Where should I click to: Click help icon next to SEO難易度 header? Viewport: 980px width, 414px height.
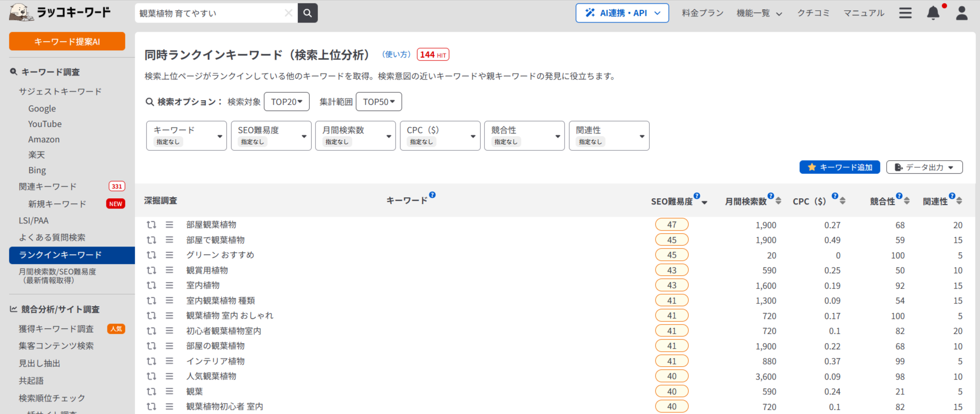click(697, 196)
